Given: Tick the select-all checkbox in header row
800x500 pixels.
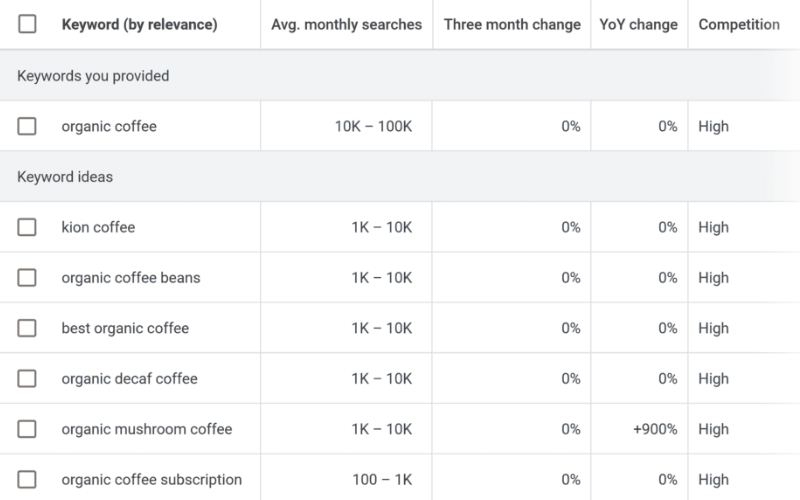Looking at the screenshot, I should point(27,25).
